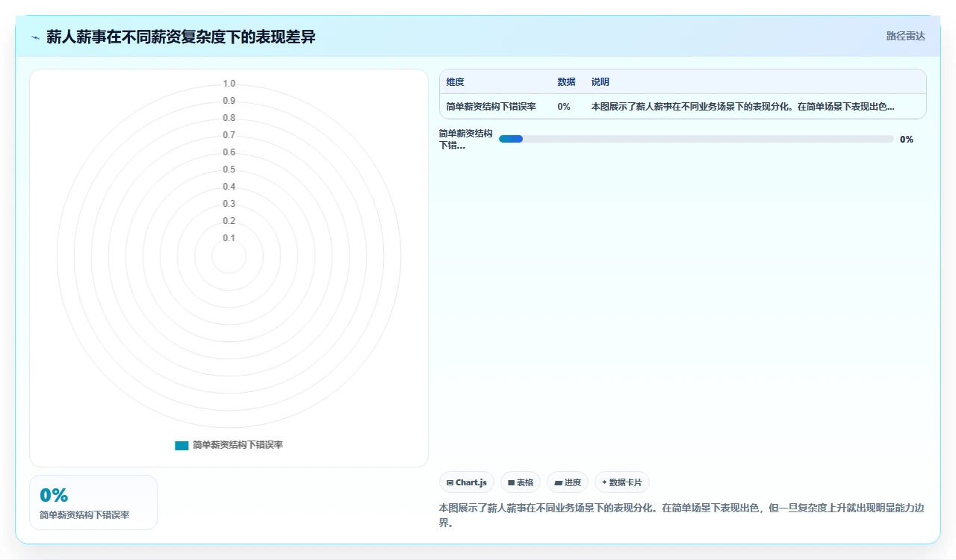Viewport: 956px width, 560px height.
Task: Click the truncated 说明 description cell
Action: point(743,107)
